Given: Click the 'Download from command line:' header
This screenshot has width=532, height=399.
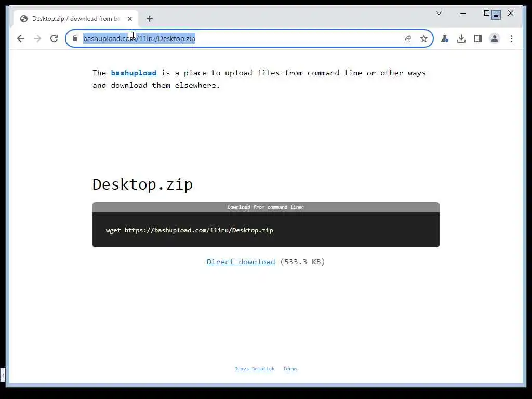Looking at the screenshot, I should [x=265, y=207].
